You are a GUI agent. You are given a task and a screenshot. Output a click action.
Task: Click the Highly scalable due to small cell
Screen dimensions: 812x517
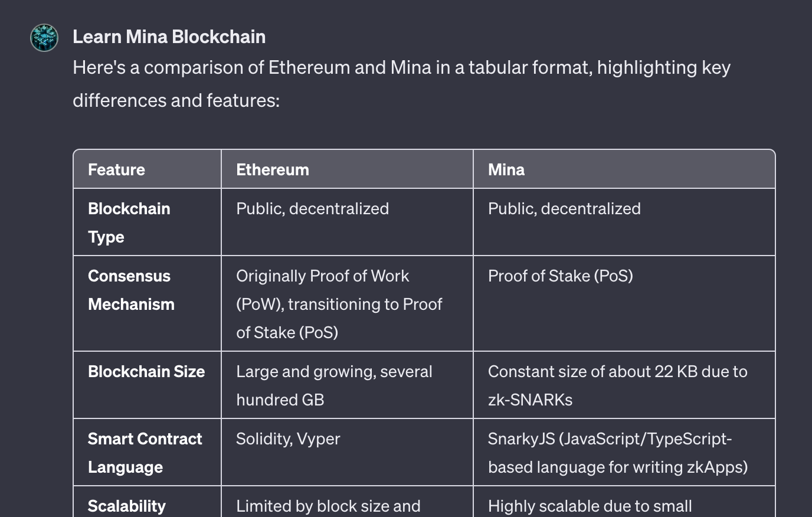(x=624, y=502)
